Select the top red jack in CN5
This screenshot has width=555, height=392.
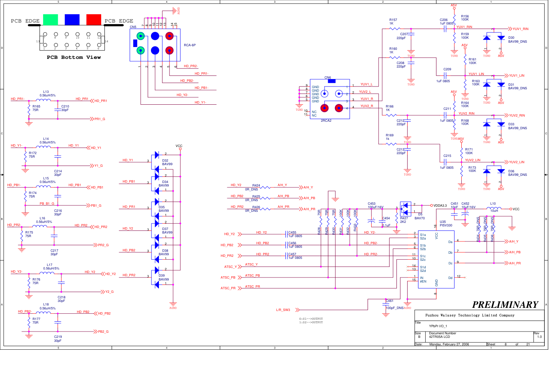click(x=170, y=36)
